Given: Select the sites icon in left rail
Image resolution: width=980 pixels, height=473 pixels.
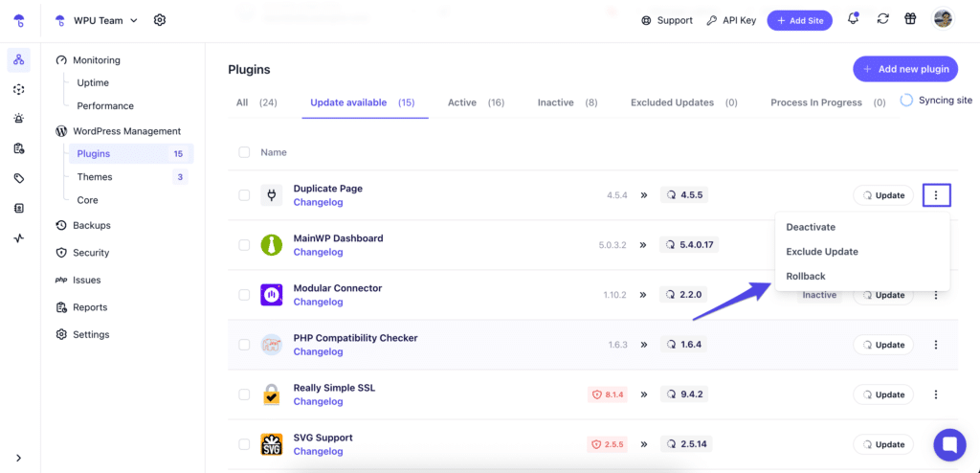Looking at the screenshot, I should [19, 60].
